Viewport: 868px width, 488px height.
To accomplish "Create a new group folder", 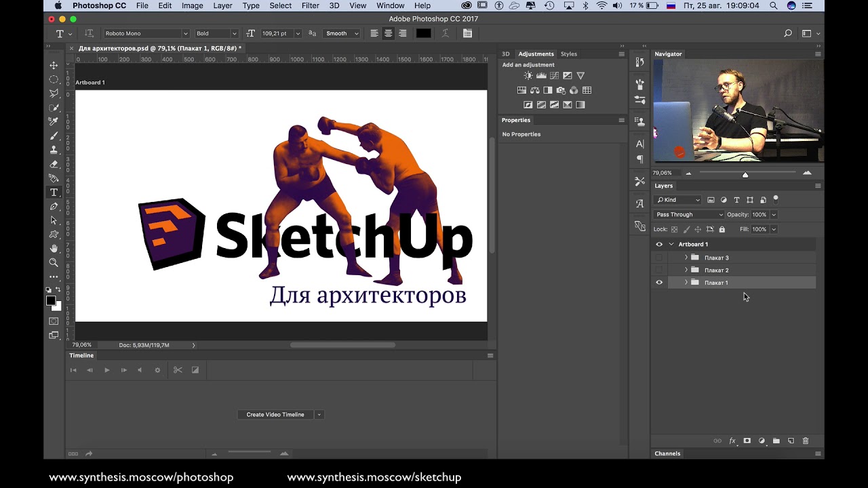I will pos(776,441).
